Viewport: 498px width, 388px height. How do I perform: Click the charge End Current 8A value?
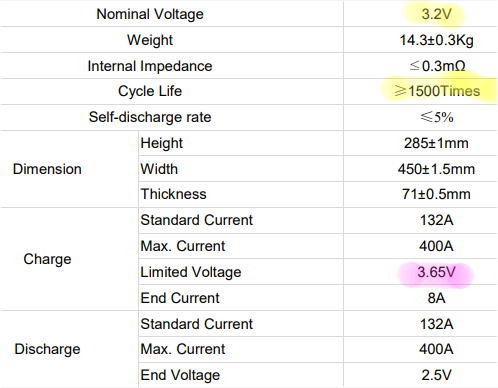point(436,298)
